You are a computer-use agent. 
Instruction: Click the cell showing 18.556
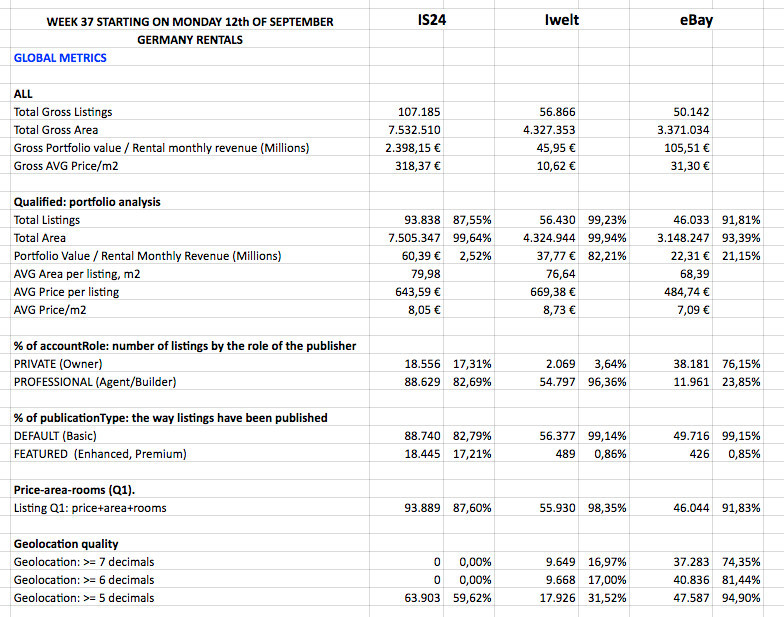pos(422,364)
